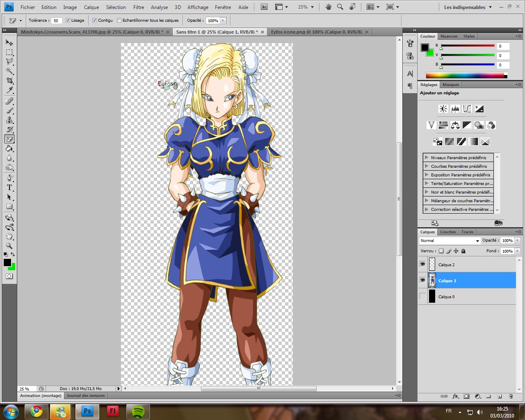Add a layer mask
This screenshot has width=525, height=420.
[466, 396]
